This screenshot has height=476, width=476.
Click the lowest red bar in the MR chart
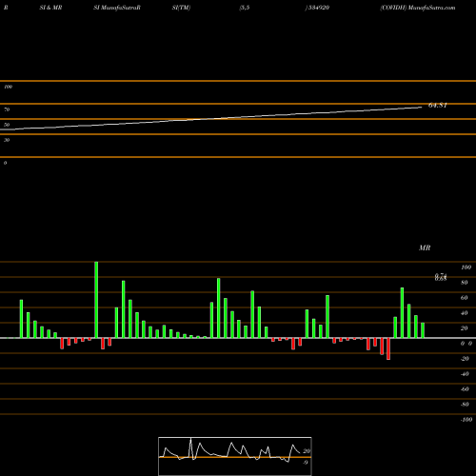tap(388, 348)
